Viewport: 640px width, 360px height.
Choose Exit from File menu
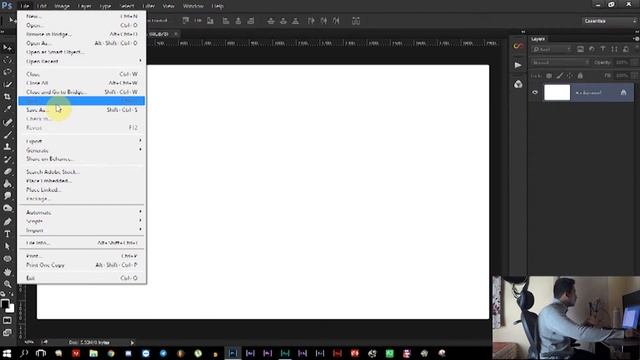[x=82, y=278]
